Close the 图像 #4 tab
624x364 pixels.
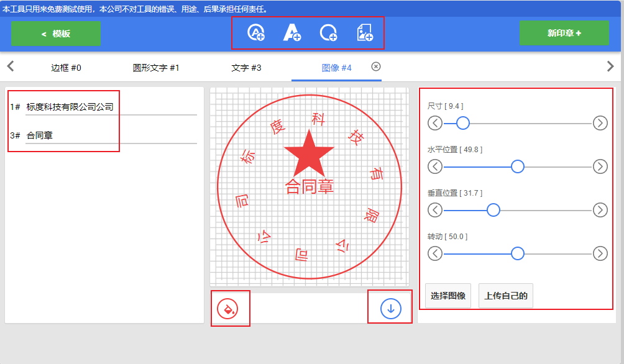point(375,67)
